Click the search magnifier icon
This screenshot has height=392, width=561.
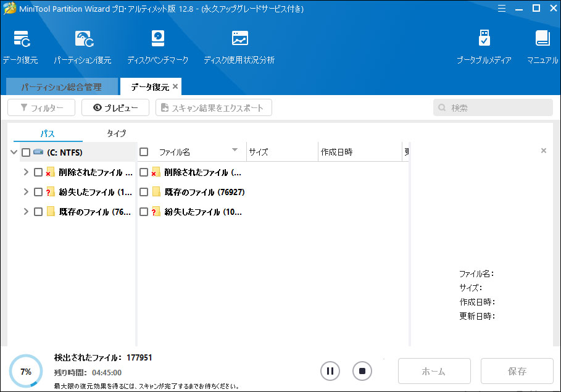click(x=443, y=107)
